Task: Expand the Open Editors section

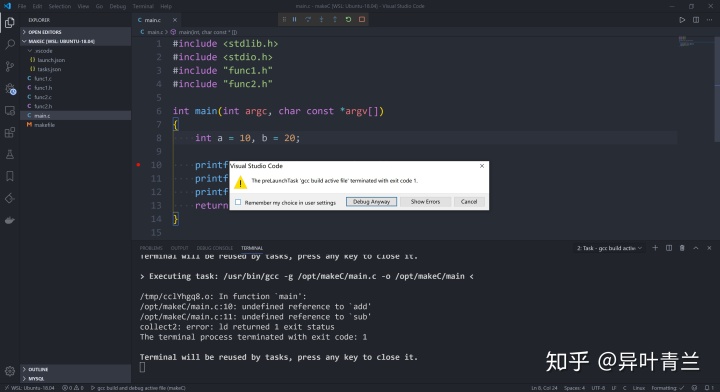Action: (76, 32)
